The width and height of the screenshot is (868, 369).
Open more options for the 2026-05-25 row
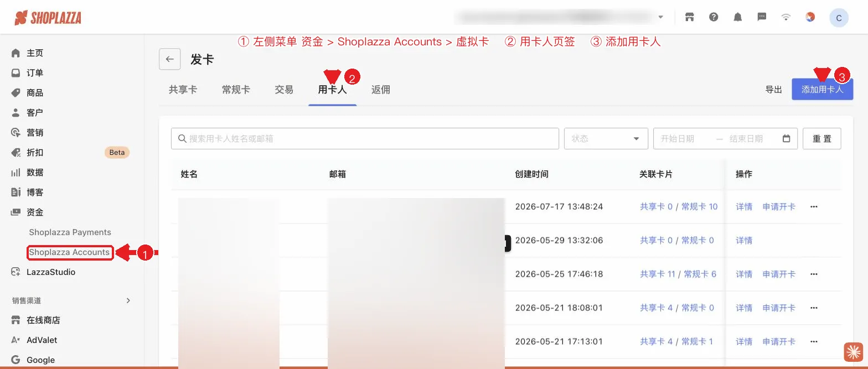tap(814, 274)
